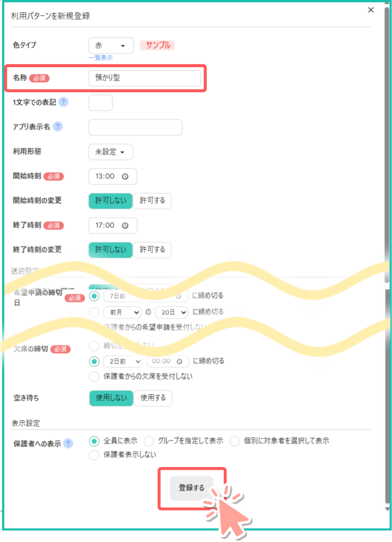
Task: Click the 名称 input field with 預かり型
Action: pos(144,78)
